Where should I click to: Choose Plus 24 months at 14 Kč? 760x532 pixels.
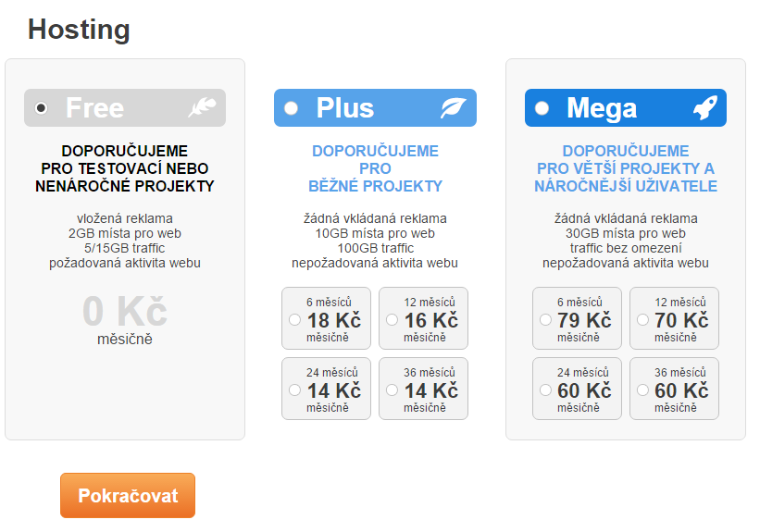[294, 390]
